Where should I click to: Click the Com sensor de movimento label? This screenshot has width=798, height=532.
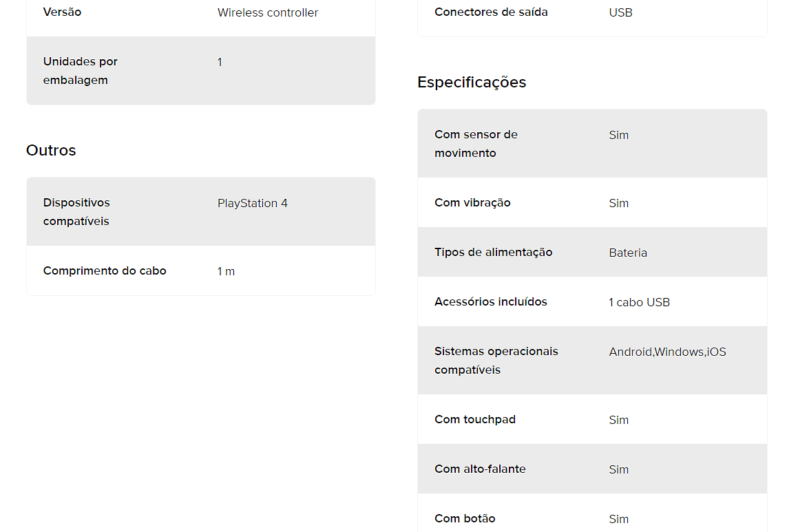tap(476, 143)
